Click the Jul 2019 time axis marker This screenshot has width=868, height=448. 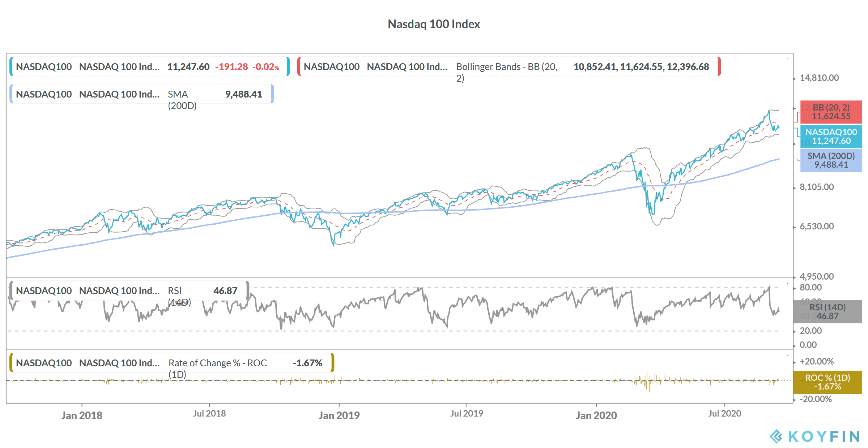click(x=467, y=413)
